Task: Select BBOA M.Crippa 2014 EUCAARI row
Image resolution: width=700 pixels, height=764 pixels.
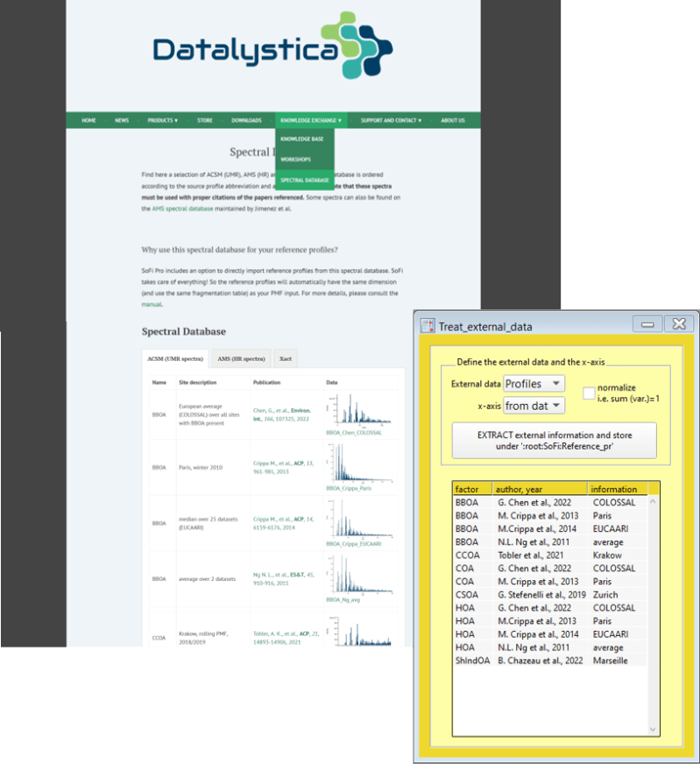Action: 550,528
